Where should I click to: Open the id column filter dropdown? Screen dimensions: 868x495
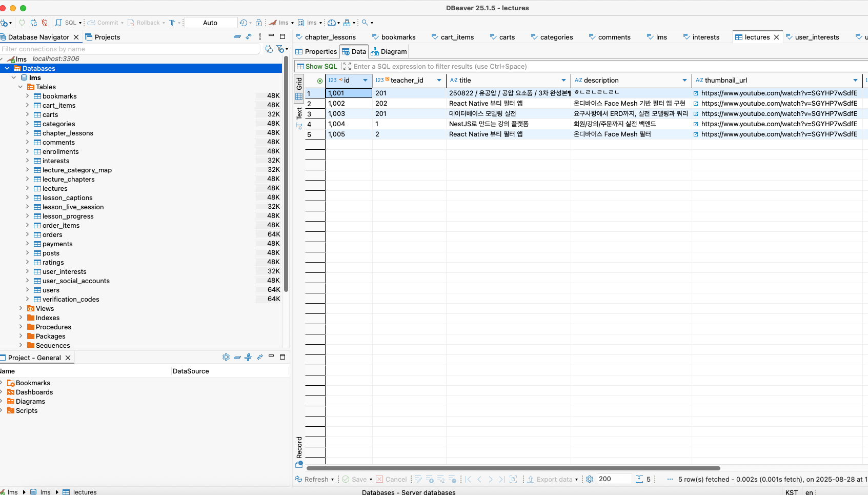click(365, 80)
